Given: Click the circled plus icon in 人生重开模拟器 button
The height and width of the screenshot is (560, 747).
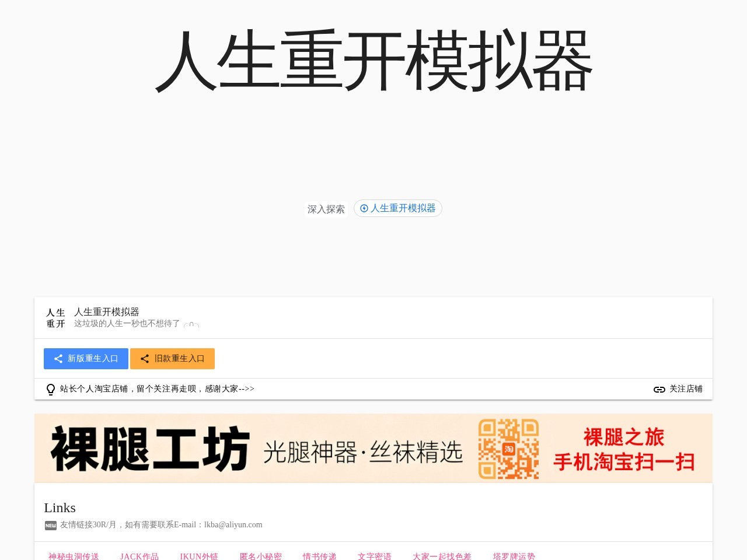Looking at the screenshot, I should [x=364, y=208].
